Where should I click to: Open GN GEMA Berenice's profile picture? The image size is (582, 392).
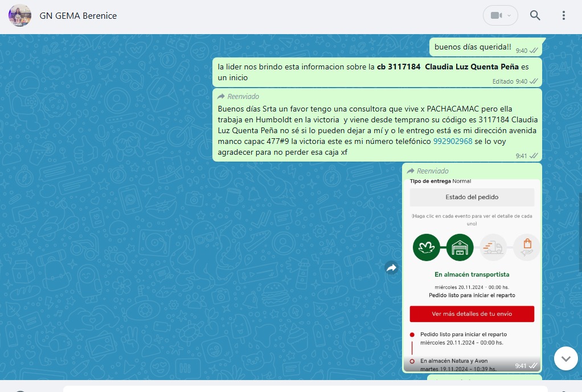pos(20,15)
